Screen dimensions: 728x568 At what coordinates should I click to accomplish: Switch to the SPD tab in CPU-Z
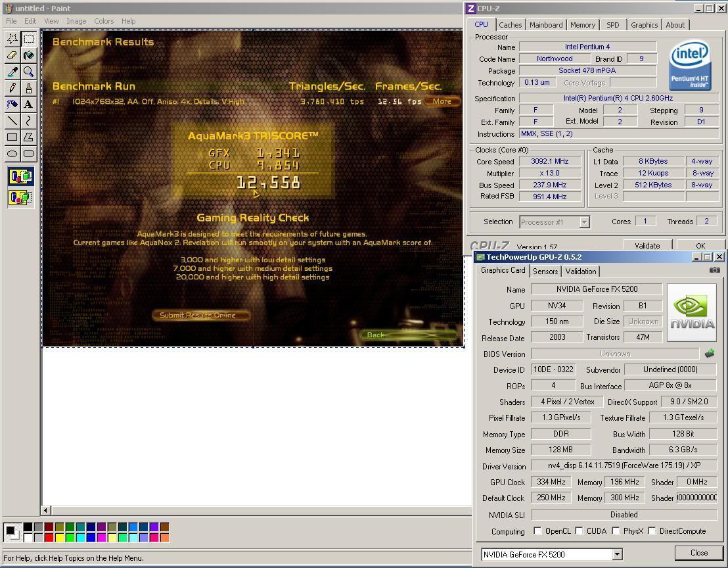point(613,25)
